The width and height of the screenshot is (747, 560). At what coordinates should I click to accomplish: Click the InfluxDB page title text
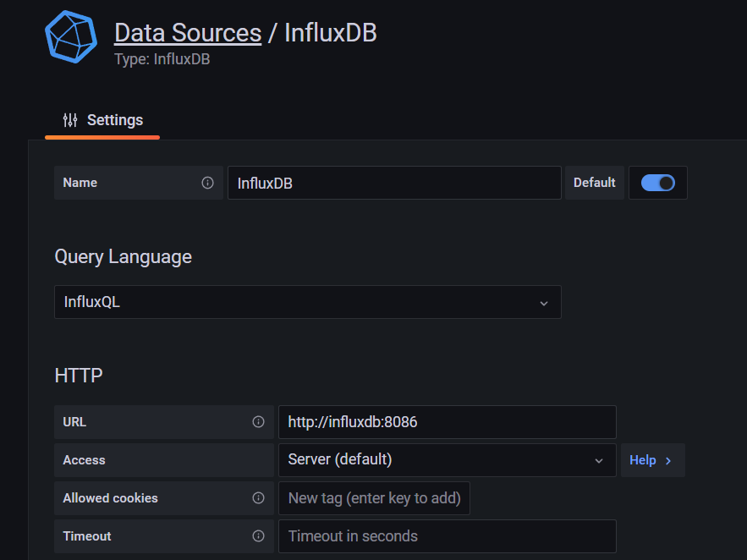pyautogui.click(x=331, y=33)
